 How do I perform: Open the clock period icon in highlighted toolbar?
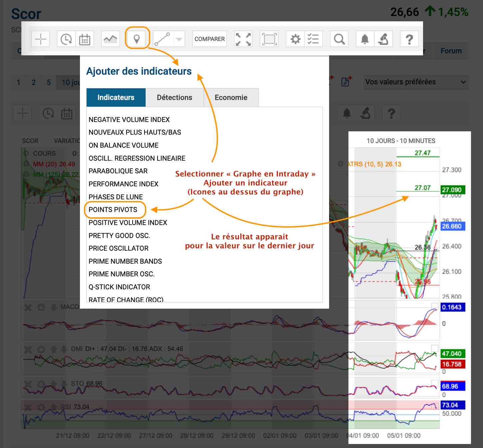66,39
